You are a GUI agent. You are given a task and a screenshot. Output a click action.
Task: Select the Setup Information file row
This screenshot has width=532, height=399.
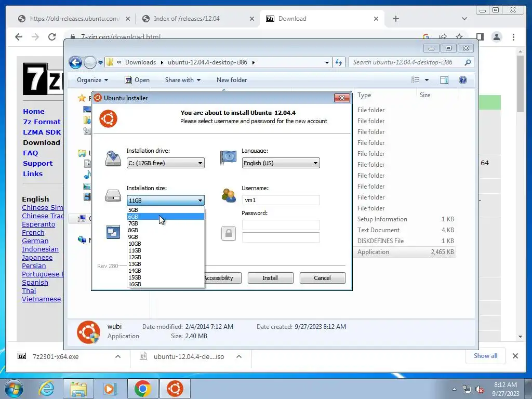click(x=405, y=219)
